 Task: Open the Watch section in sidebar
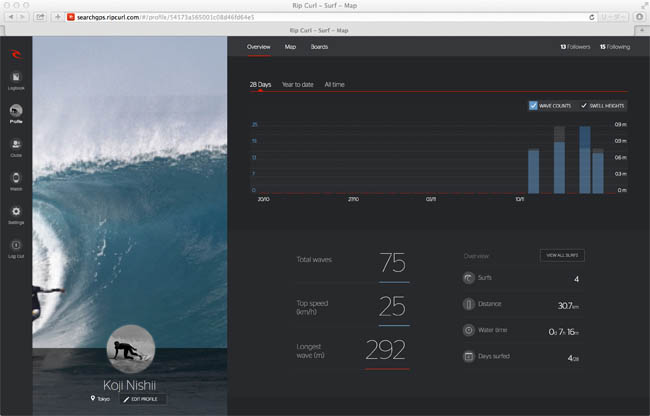[x=16, y=181]
